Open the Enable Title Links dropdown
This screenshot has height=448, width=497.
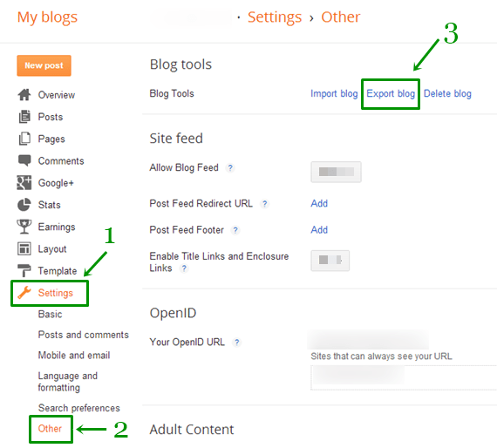pyautogui.click(x=330, y=261)
